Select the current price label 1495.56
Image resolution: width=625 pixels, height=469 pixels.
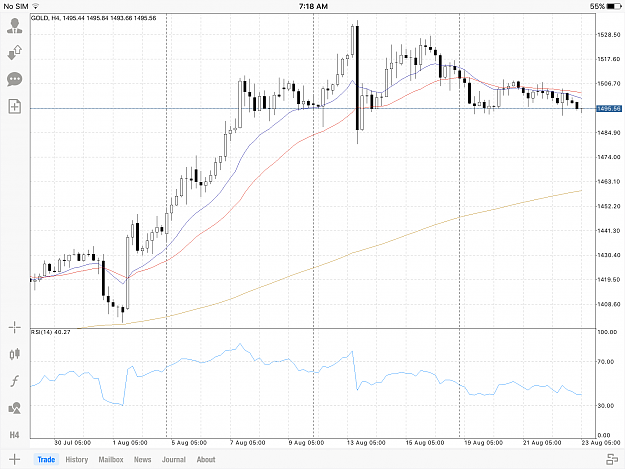point(609,108)
